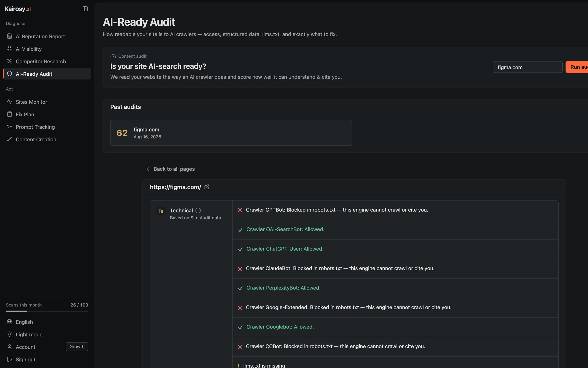Select AI-Ready Audit menu item
This screenshot has width=588, height=368.
47,74
